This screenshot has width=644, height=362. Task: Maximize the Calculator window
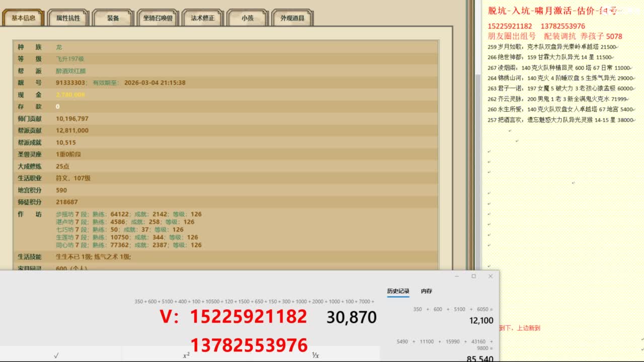[x=473, y=276]
